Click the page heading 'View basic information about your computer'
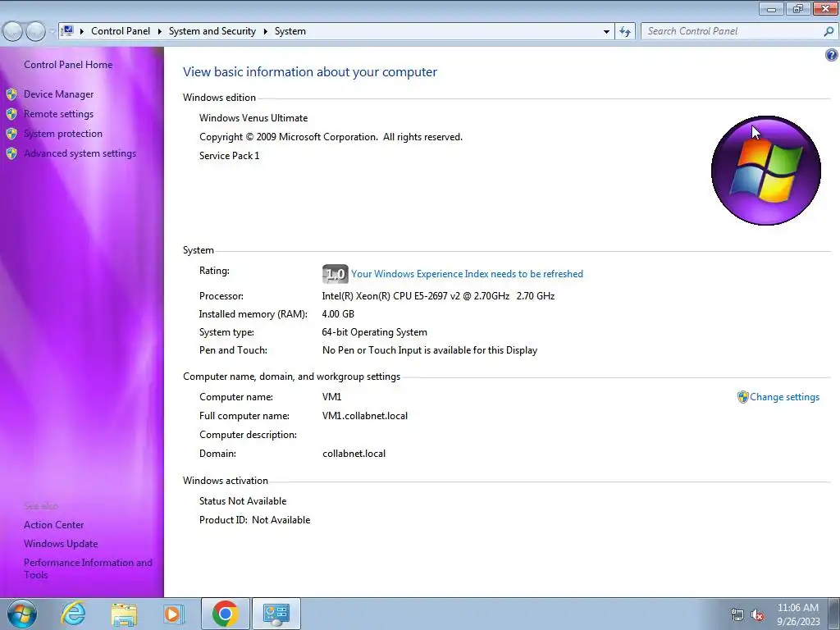This screenshot has height=630, width=840. coord(309,72)
